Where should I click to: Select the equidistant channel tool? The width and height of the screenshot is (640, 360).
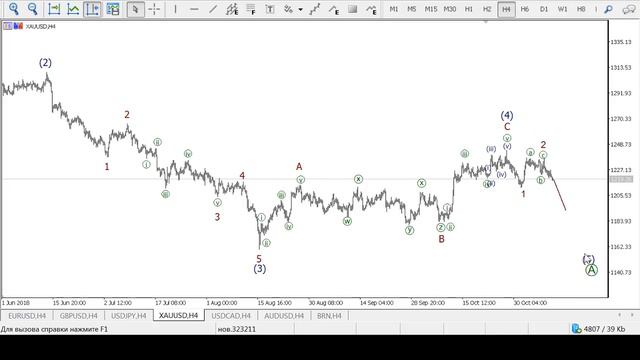coord(232,9)
